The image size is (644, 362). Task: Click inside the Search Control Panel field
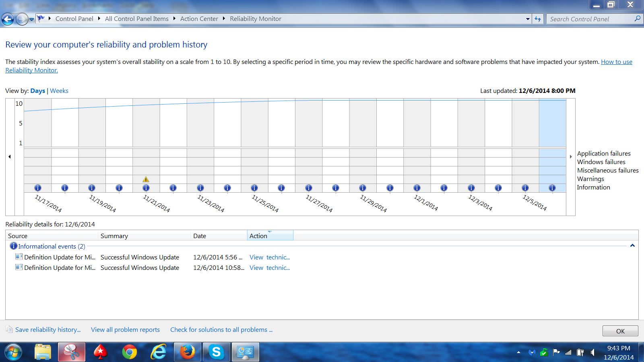pos(590,19)
